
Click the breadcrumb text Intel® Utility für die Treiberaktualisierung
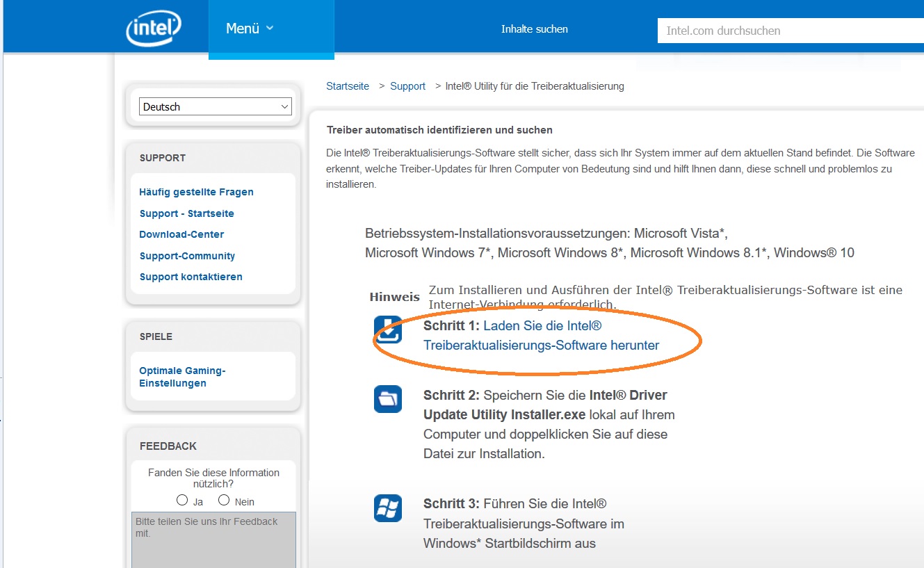pos(535,86)
